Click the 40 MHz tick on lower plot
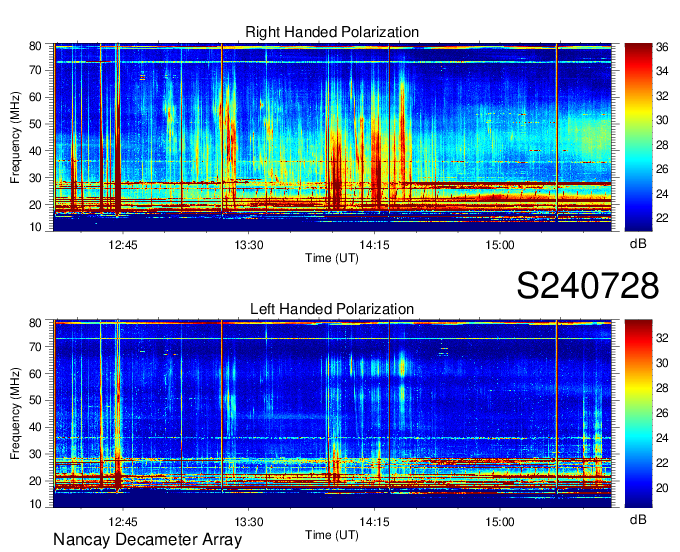680x552 pixels. [x=35, y=427]
